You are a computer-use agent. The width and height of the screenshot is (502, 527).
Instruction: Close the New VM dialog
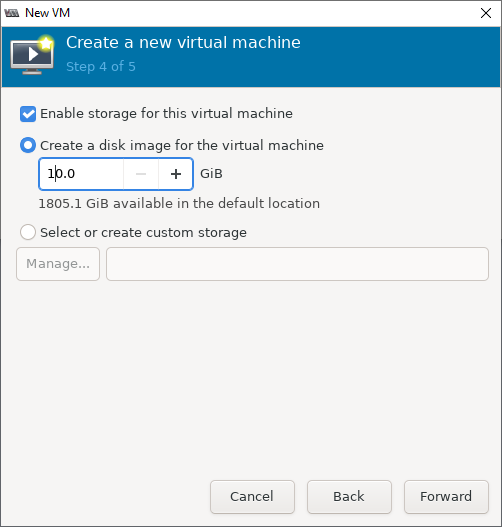(x=486, y=13)
